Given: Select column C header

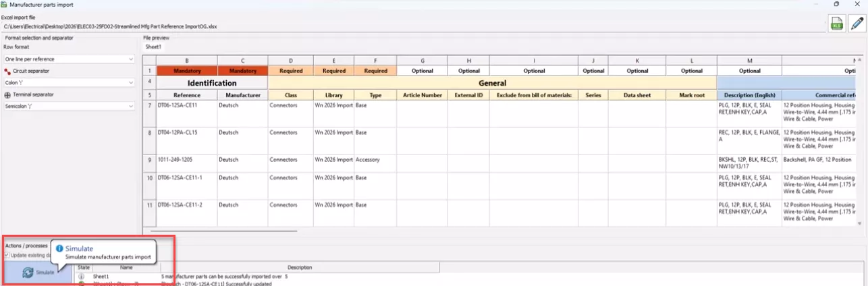Looking at the screenshot, I should (243, 61).
